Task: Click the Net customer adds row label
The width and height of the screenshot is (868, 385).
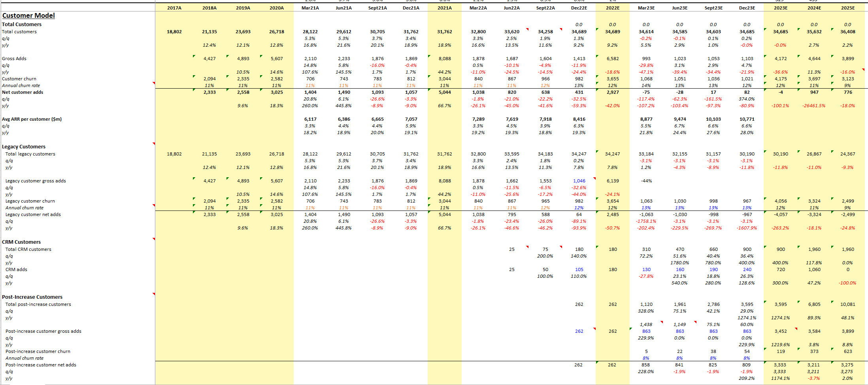Action: (x=23, y=92)
